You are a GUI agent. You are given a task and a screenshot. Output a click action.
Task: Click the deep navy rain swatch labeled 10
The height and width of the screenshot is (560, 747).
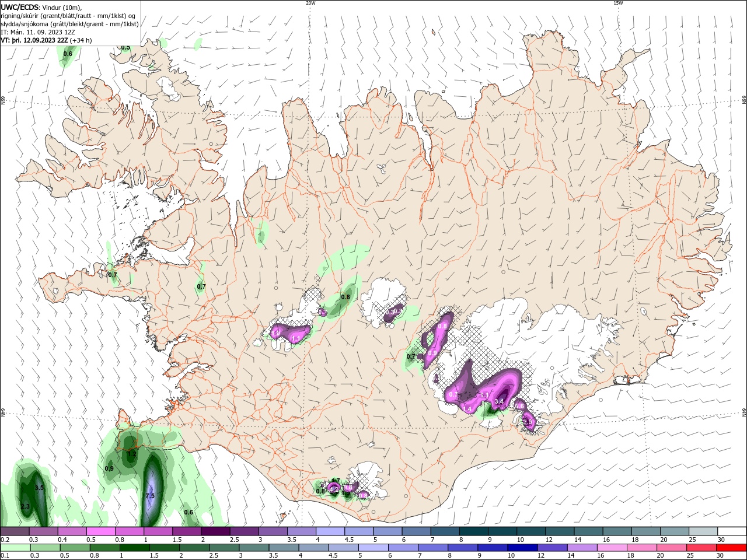[522, 548]
